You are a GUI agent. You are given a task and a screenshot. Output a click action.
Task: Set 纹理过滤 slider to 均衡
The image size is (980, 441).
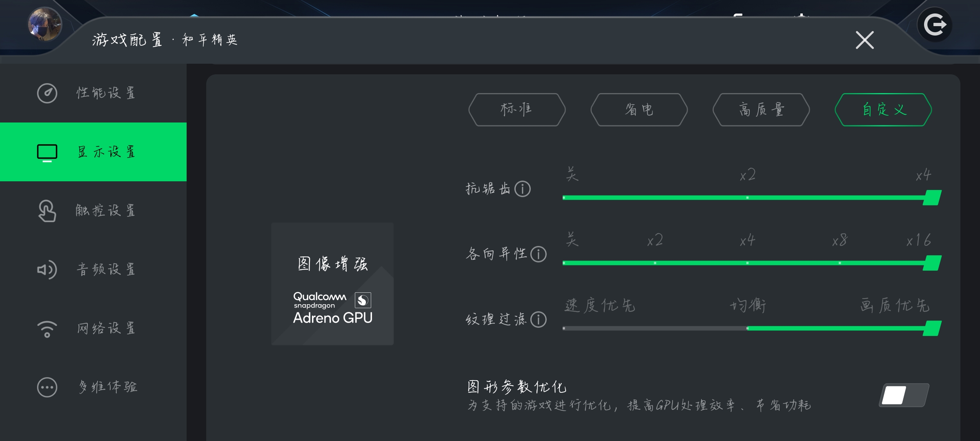click(x=747, y=328)
